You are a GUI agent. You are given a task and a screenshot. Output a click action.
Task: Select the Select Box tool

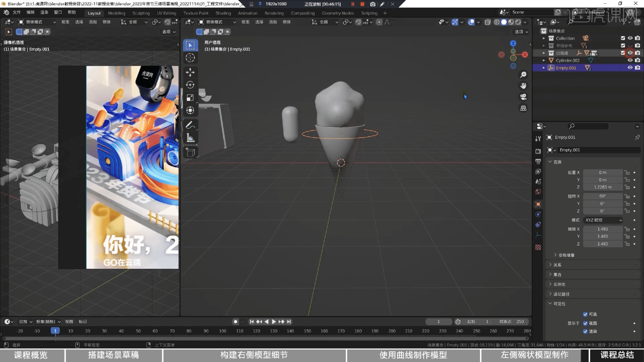coord(190,45)
